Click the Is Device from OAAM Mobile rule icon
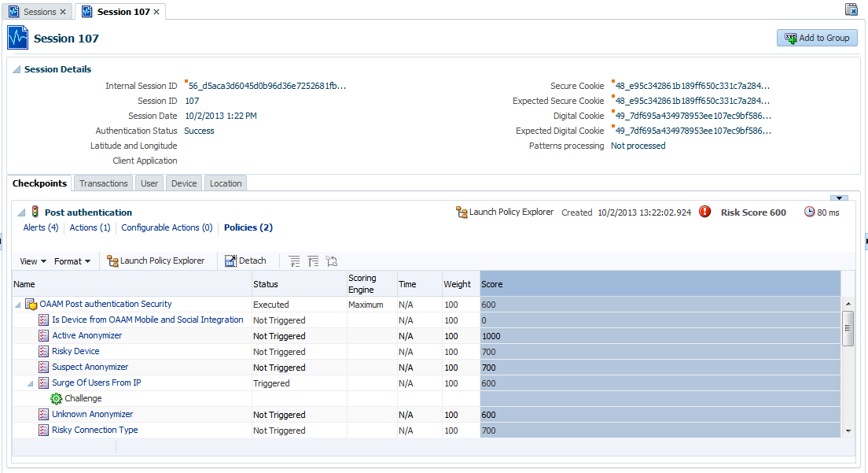This screenshot has height=473, width=868. [44, 320]
